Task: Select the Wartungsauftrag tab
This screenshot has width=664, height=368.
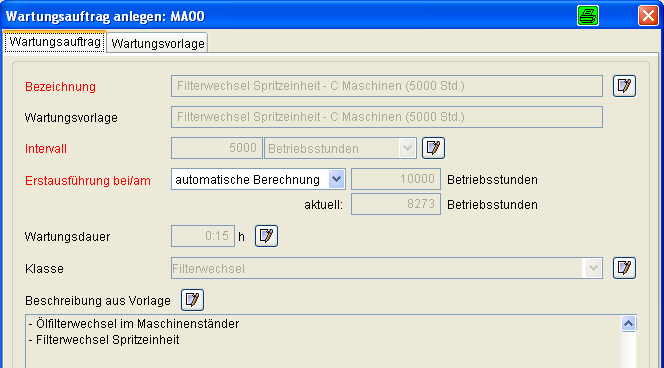Action: click(55, 42)
